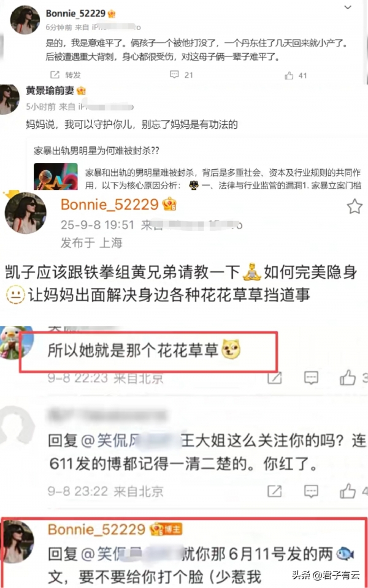Screen dimensions: 368x588
Task: Open Bonnie_52229 profile avatar at top
Action: 25,20
